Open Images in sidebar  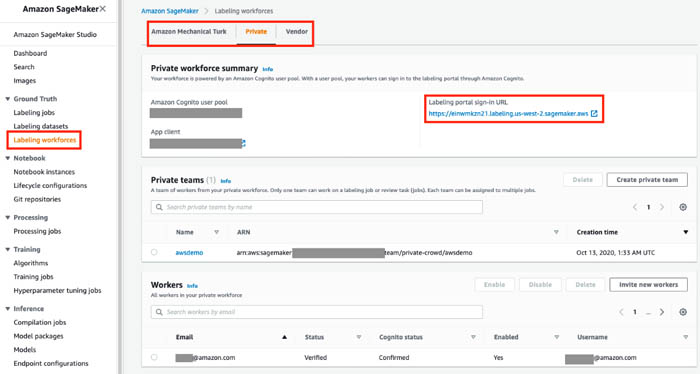[x=25, y=81]
